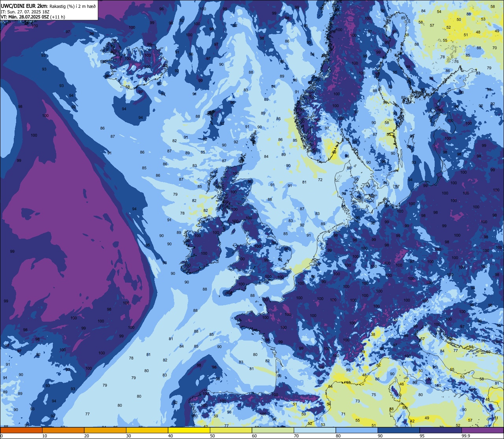Click the blue legend swatch between 90 and 95
This screenshot has width=504, height=439.
pos(399,430)
